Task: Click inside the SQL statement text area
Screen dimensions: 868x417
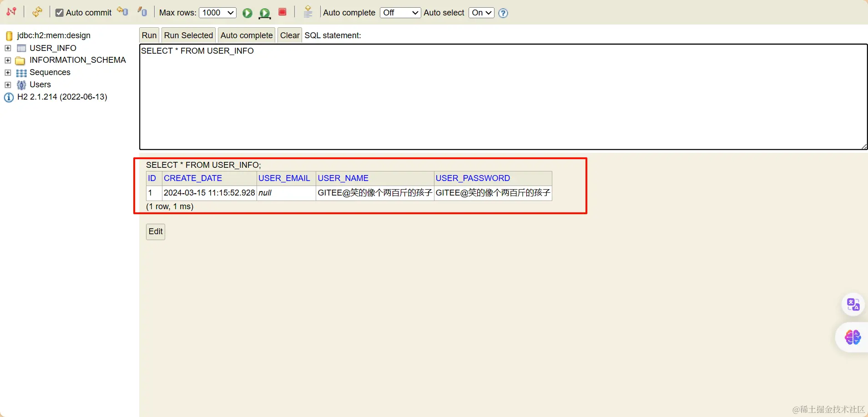Action: [x=503, y=97]
